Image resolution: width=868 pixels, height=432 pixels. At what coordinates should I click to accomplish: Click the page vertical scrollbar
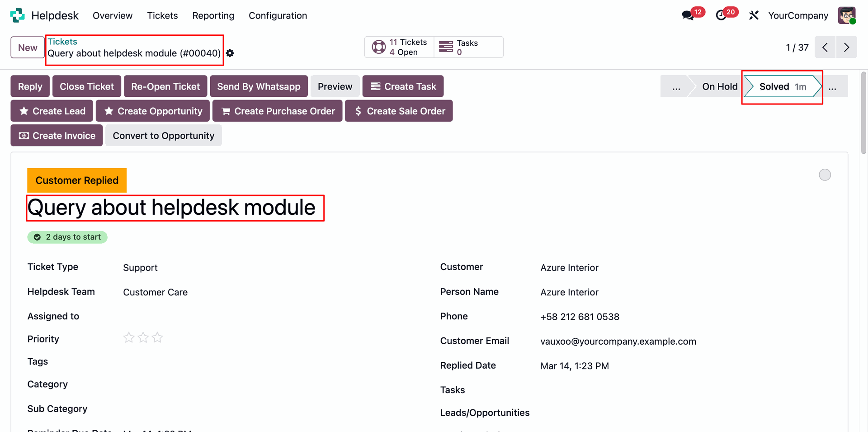[x=864, y=113]
